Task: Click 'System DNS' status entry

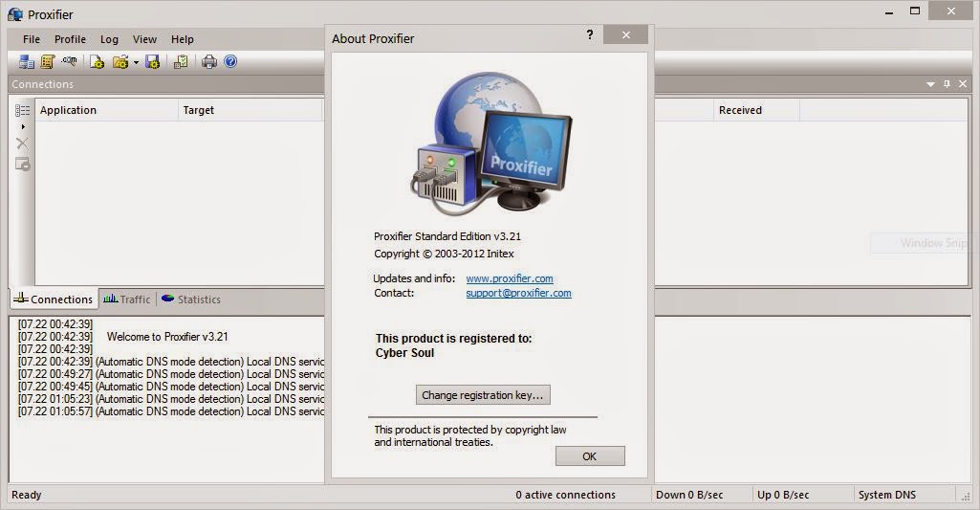Action: [887, 495]
